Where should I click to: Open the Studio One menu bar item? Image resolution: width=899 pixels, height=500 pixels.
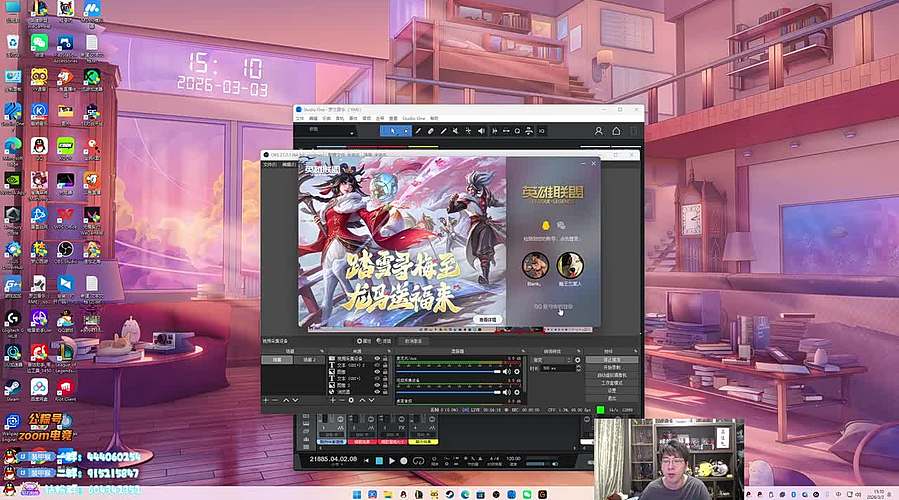pyautogui.click(x=414, y=118)
